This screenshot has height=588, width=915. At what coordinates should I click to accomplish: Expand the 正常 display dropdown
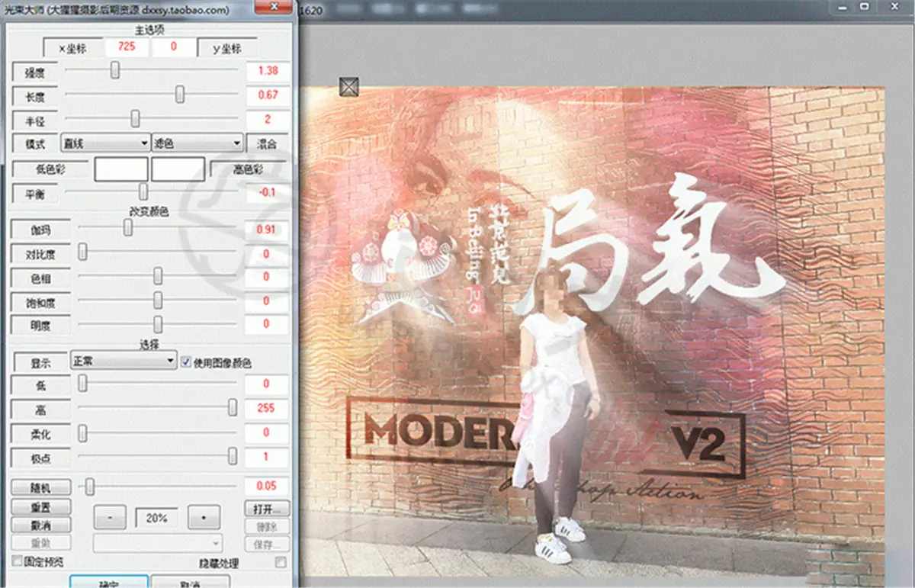click(123, 361)
